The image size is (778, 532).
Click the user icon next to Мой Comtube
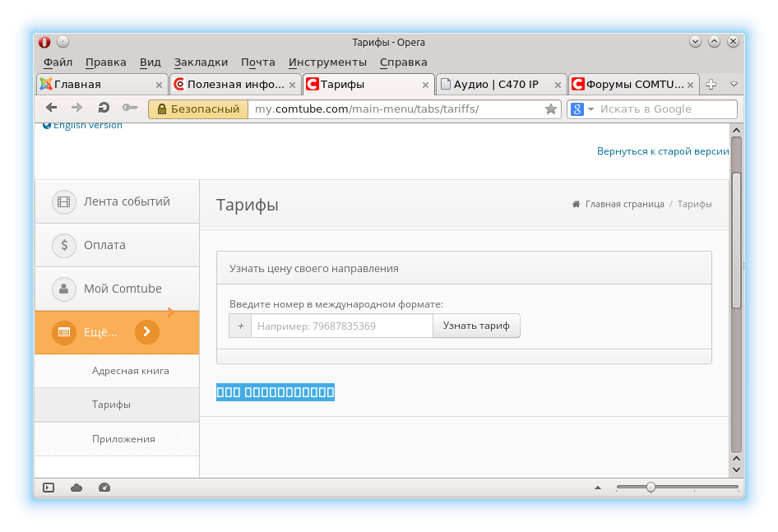(64, 289)
